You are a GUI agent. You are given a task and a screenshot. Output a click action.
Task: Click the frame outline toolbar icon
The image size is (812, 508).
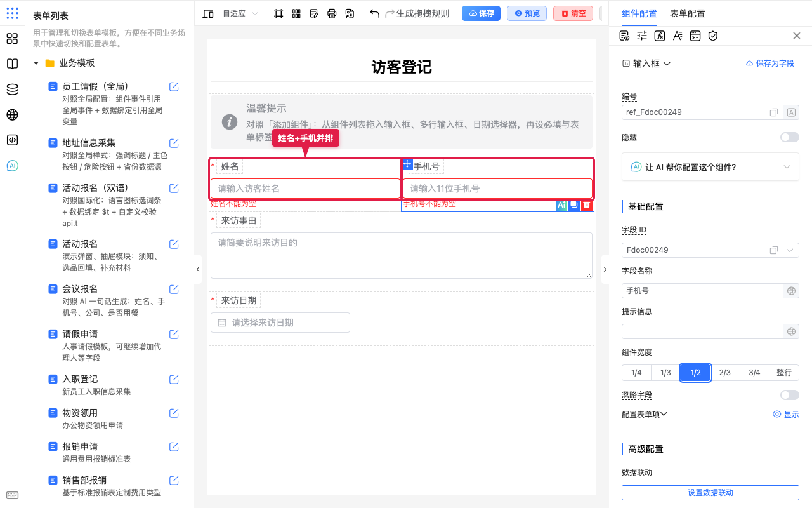(x=278, y=13)
